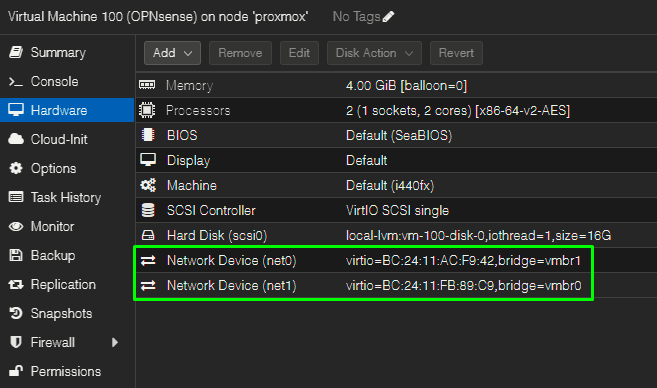Click the Task History list icon
Image resolution: width=657 pixels, height=388 pixels.
16,197
